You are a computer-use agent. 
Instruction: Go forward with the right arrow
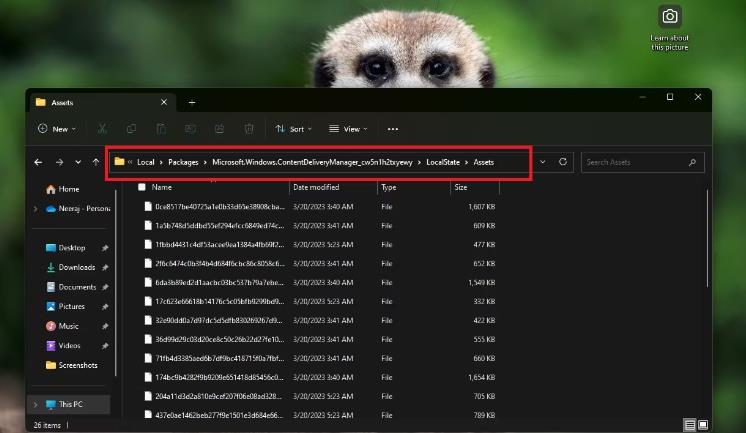point(59,162)
